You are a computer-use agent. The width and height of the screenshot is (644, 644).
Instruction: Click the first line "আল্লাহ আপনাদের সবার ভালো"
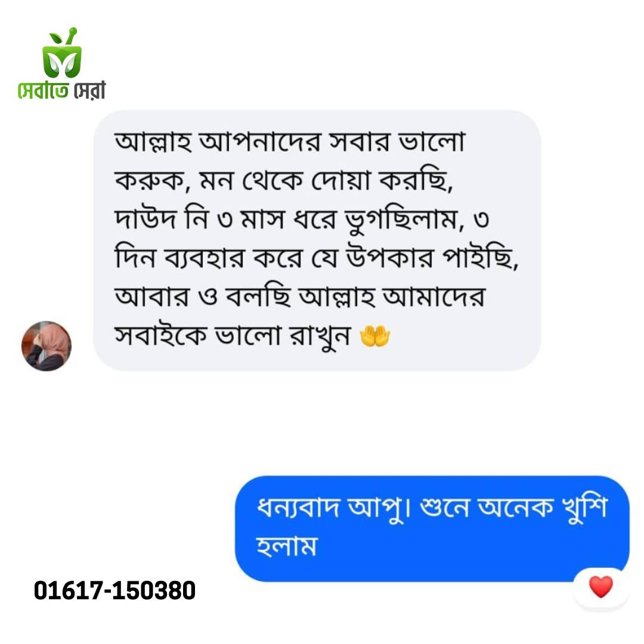[x=290, y=141]
